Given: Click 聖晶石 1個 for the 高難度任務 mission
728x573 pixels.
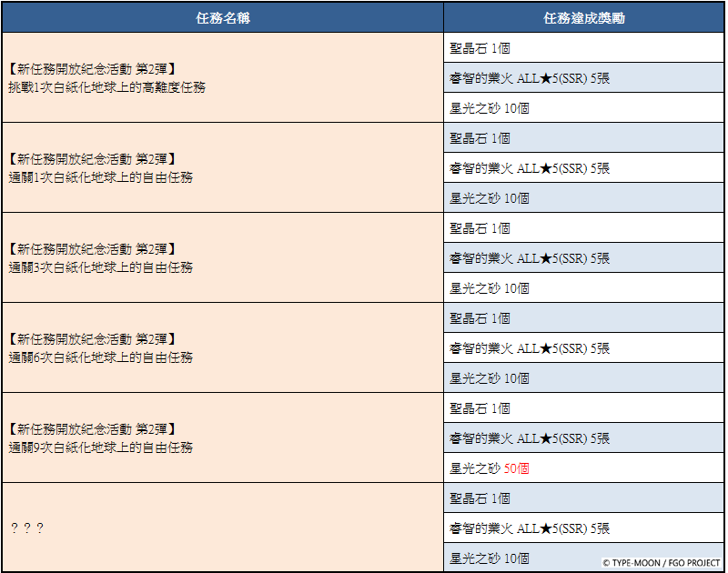Looking at the screenshot, I should click(480, 48).
